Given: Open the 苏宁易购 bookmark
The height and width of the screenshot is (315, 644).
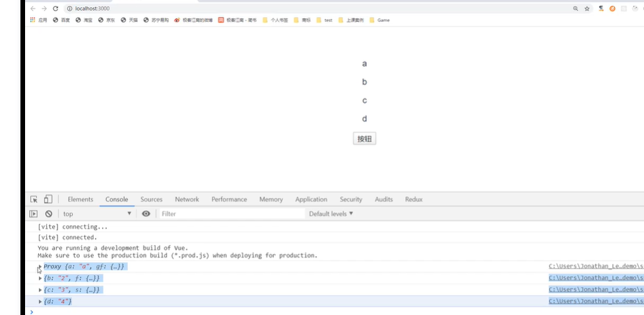Looking at the screenshot, I should (x=156, y=20).
